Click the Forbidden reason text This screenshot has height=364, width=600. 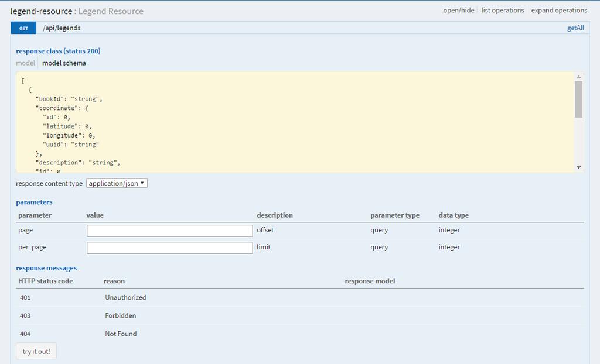click(121, 316)
